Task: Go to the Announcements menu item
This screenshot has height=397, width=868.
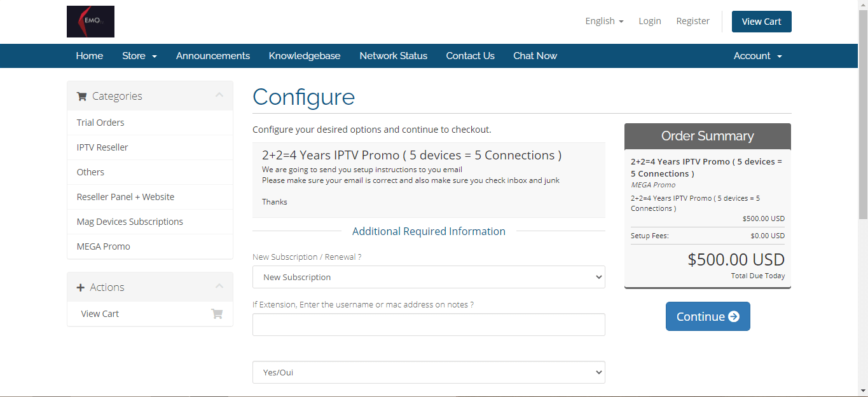Action: pos(213,56)
